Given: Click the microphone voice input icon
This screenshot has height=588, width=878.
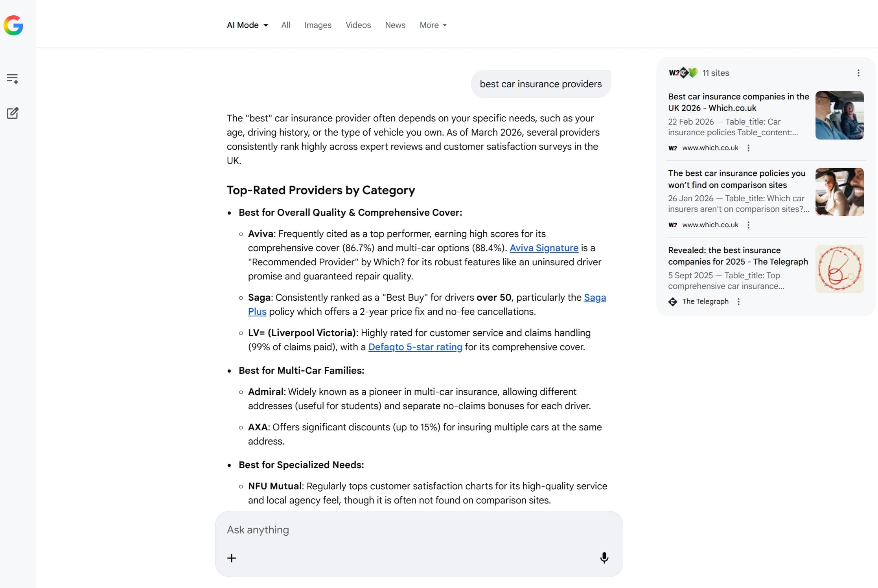Looking at the screenshot, I should [604, 558].
